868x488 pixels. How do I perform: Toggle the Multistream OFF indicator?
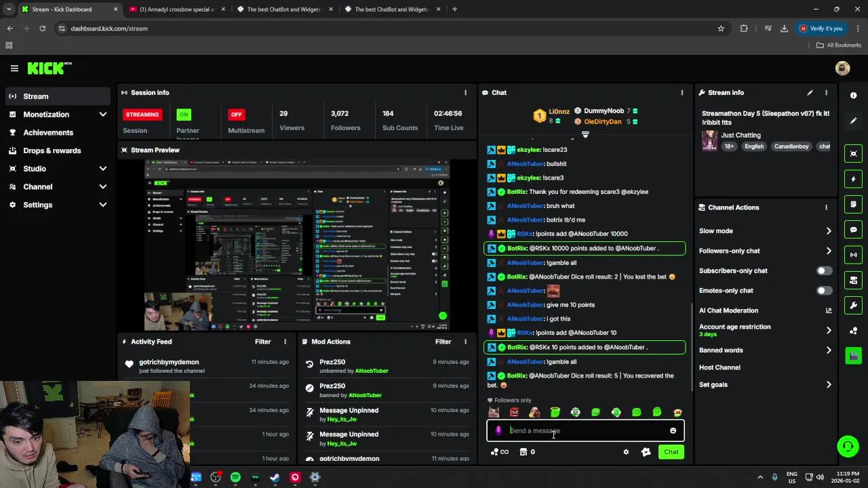pos(237,115)
